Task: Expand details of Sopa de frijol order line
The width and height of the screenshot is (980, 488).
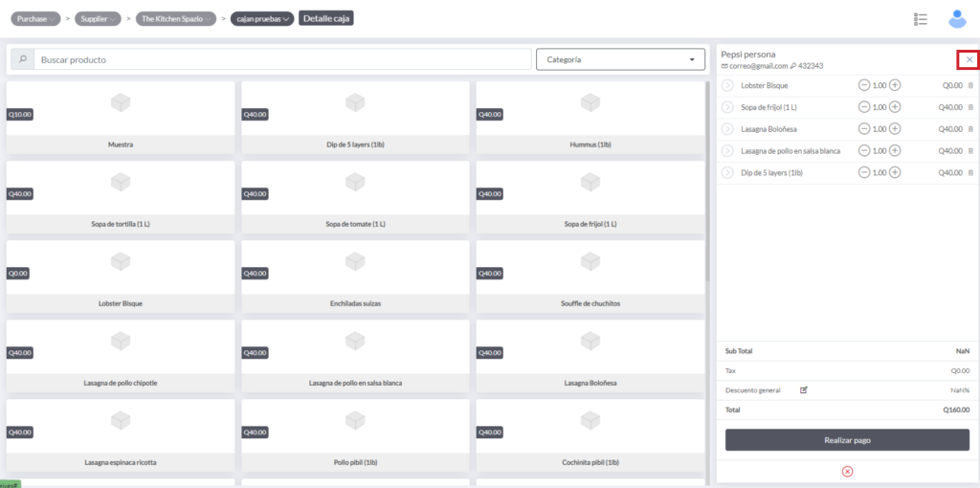Action: [x=727, y=106]
